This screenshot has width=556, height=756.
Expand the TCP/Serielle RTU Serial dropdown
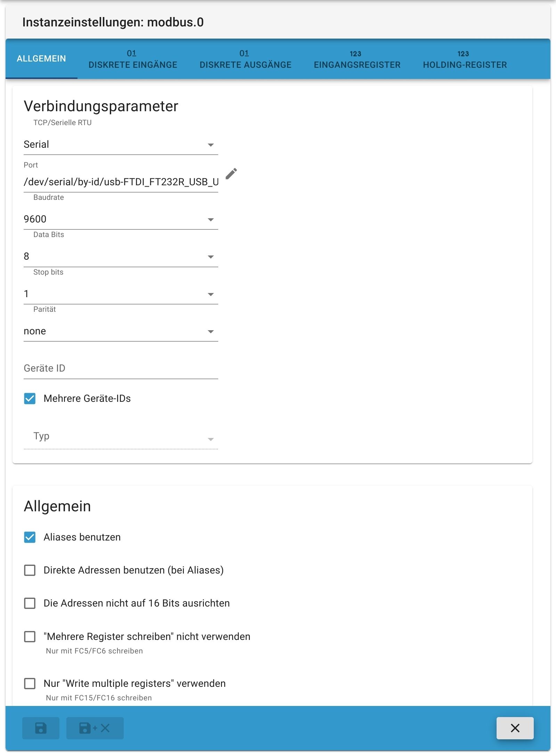pos(121,145)
